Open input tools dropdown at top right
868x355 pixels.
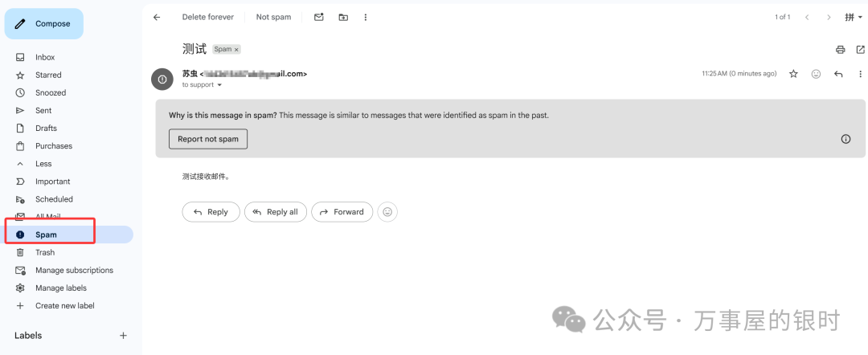coord(854,17)
